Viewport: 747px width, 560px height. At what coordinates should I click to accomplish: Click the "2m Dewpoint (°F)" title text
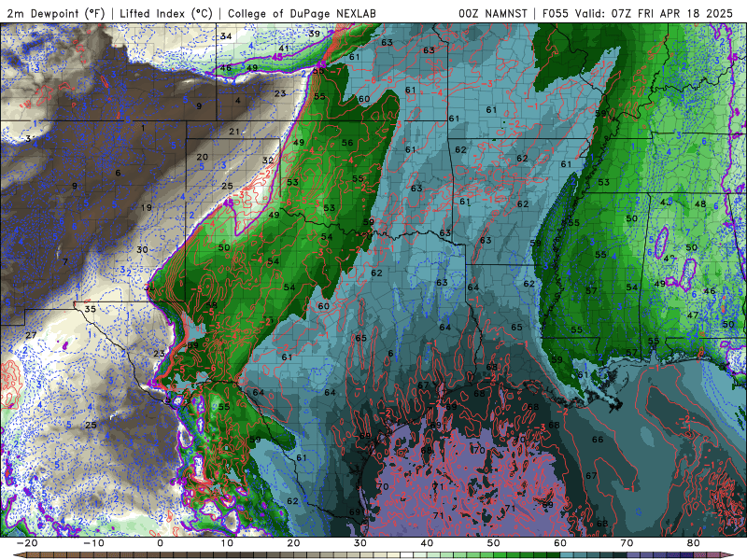coord(56,14)
